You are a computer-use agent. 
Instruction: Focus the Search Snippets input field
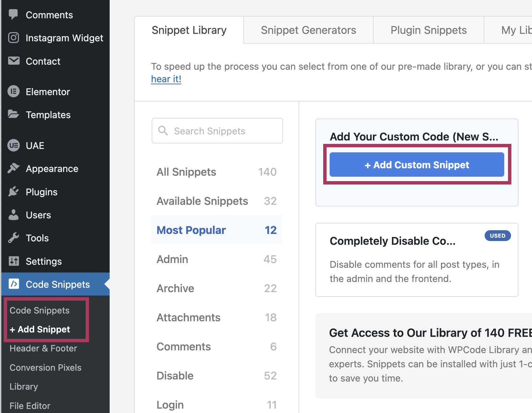pyautogui.click(x=217, y=131)
